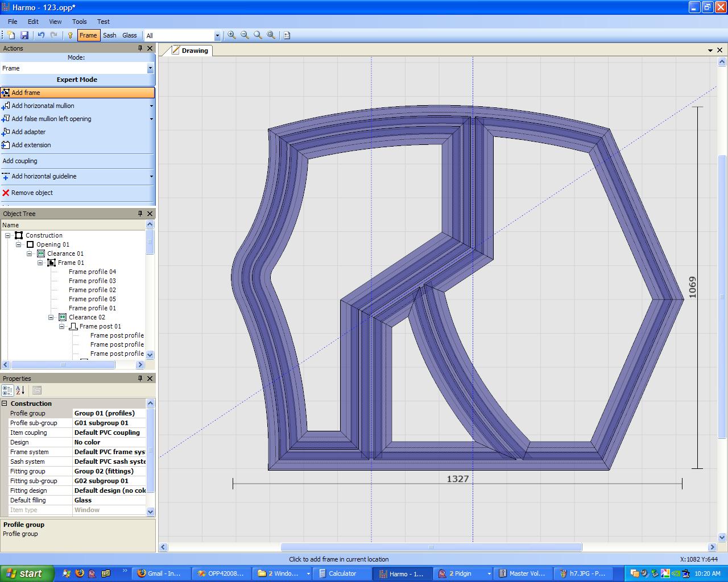
Task: Click the Zoom in magnifier icon
Action: tap(231, 35)
